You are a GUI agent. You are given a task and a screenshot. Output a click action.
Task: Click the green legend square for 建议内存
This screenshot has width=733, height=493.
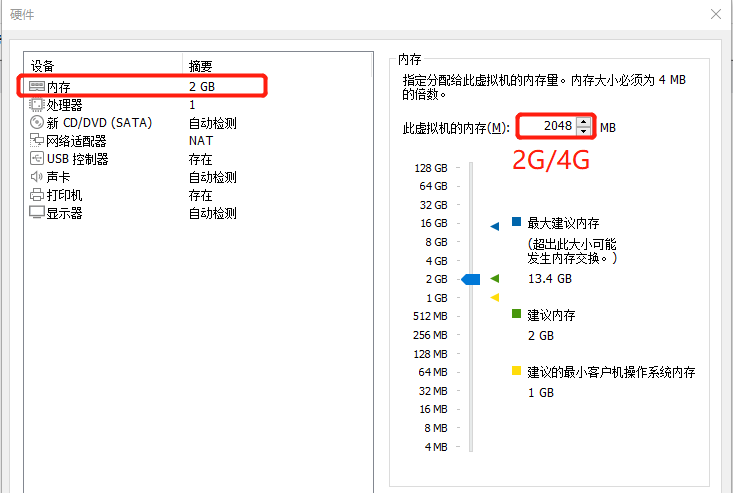click(517, 314)
